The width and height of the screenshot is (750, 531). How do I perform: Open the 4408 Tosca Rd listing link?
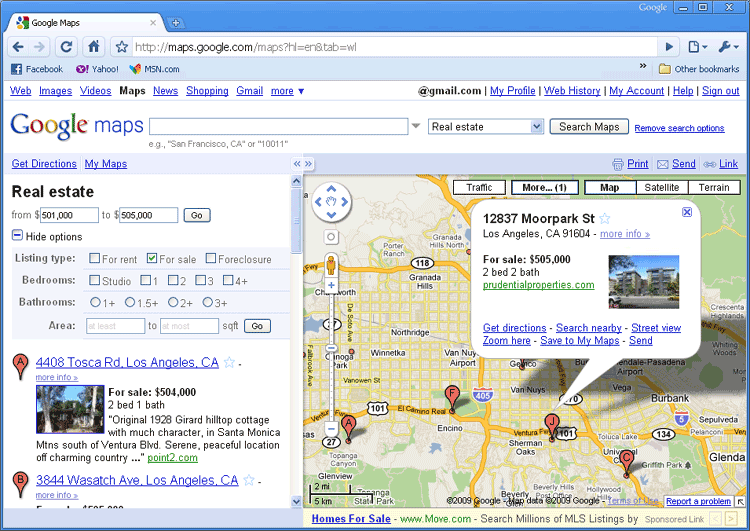point(127,362)
